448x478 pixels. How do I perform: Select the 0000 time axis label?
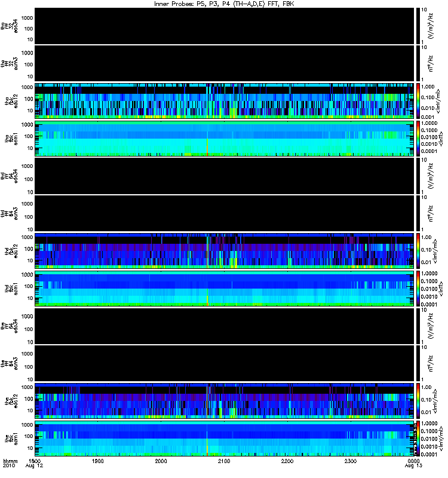click(x=413, y=461)
